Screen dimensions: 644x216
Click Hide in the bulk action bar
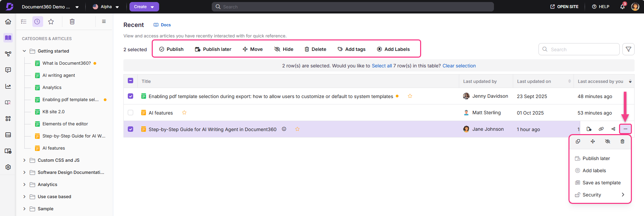284,49
